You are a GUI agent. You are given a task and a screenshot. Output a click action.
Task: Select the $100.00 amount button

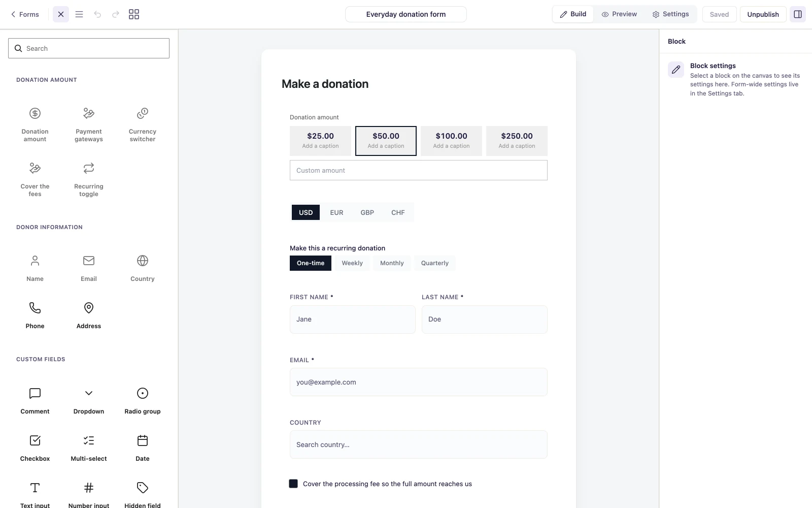pyautogui.click(x=451, y=141)
